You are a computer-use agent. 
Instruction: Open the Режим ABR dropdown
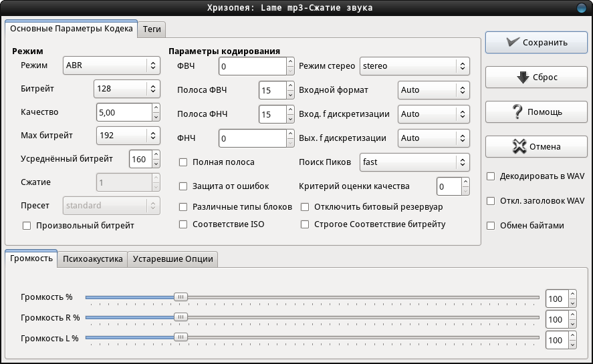pyautogui.click(x=112, y=65)
